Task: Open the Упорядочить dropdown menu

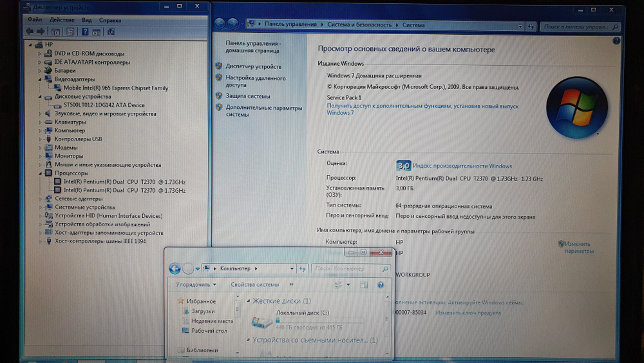Action: [x=196, y=284]
